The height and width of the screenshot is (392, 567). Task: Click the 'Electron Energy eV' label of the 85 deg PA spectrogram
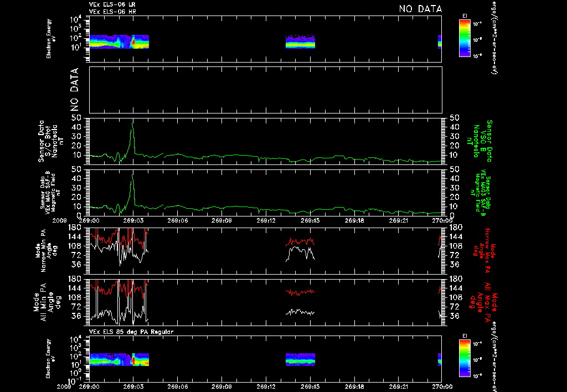tap(51, 358)
